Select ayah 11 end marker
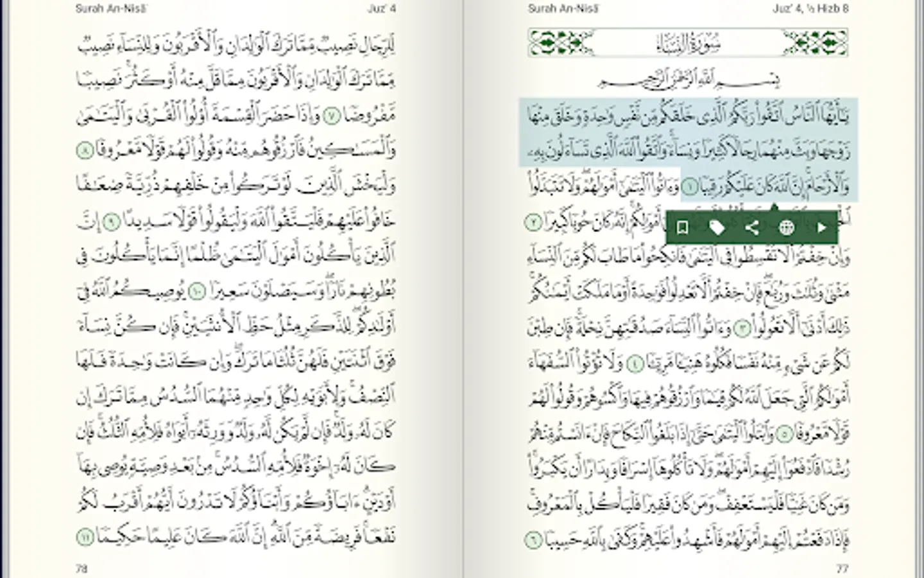This screenshot has width=924, height=578. click(85, 537)
